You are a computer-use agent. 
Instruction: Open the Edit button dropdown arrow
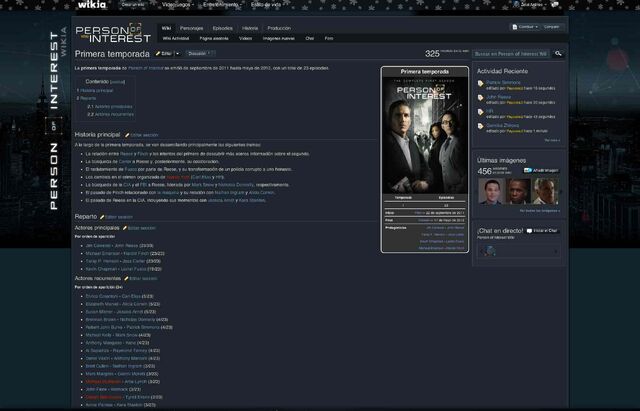pyautogui.click(x=177, y=53)
